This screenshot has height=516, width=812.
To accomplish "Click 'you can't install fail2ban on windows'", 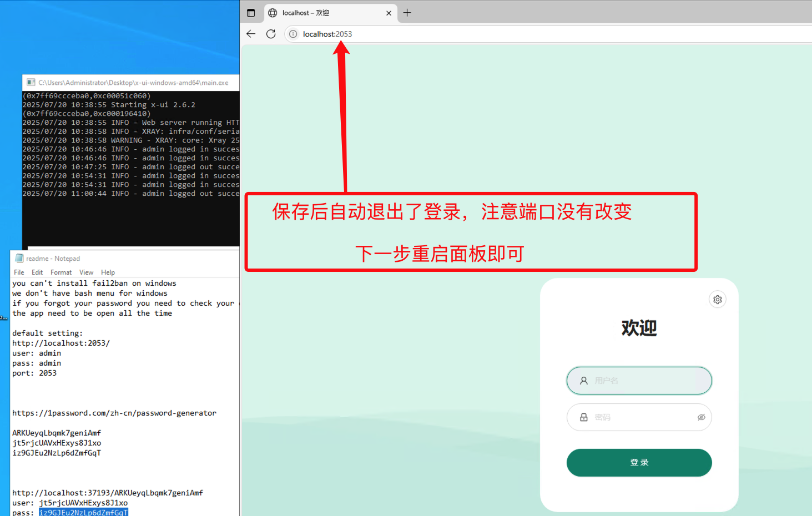I will click(x=94, y=283).
